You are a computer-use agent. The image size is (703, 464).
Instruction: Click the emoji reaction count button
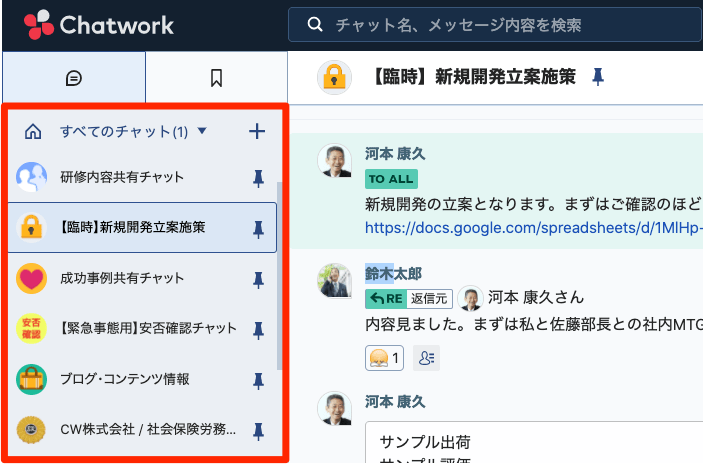384,358
